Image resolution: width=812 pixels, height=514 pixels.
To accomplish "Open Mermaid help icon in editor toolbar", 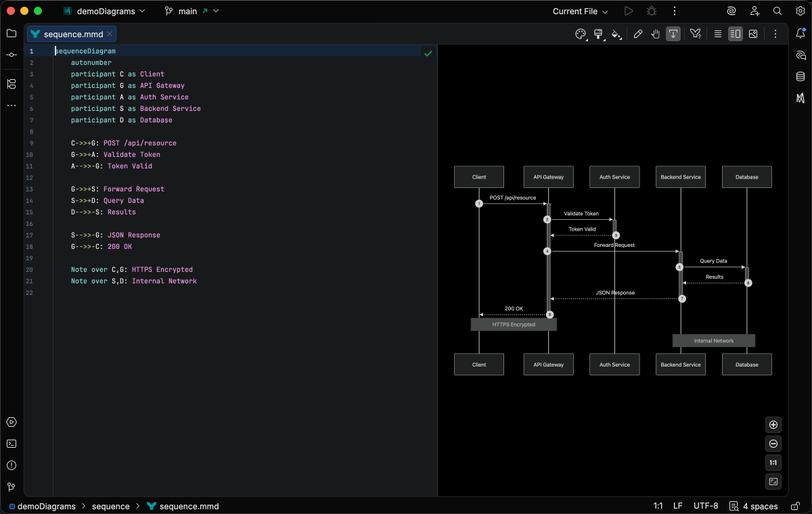I will pyautogui.click(x=695, y=34).
